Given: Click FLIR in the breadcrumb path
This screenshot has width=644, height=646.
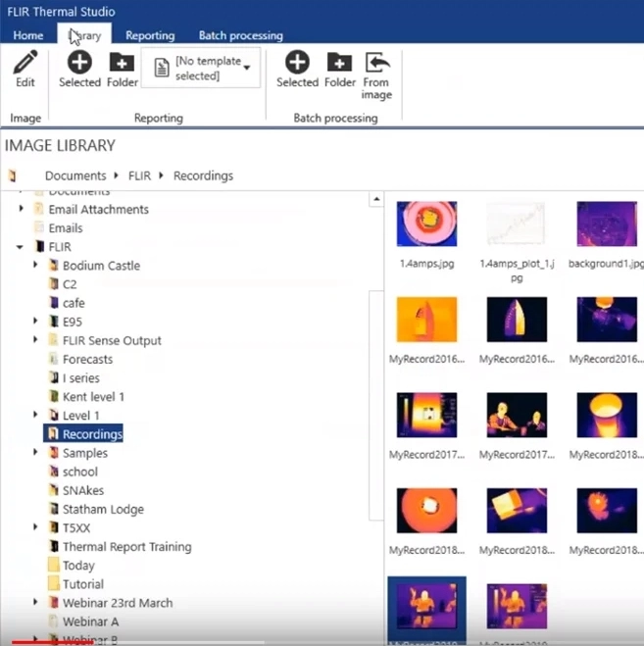Looking at the screenshot, I should 139,175.
